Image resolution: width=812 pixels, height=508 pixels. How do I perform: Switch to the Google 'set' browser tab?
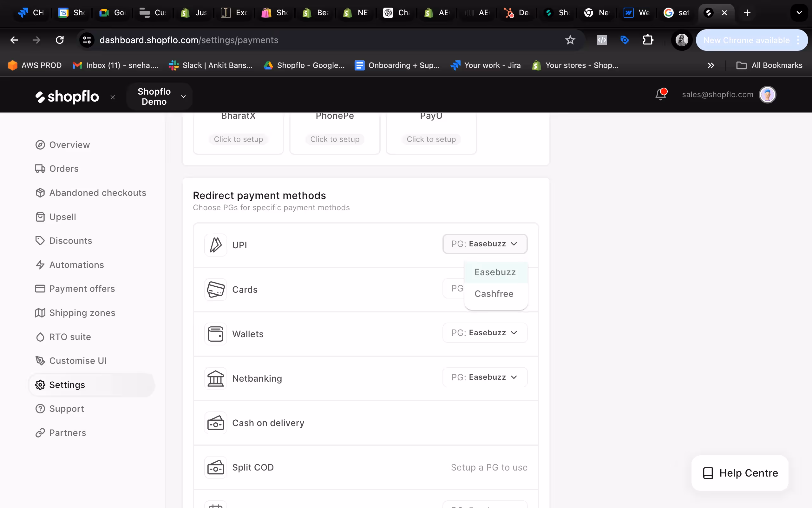677,13
